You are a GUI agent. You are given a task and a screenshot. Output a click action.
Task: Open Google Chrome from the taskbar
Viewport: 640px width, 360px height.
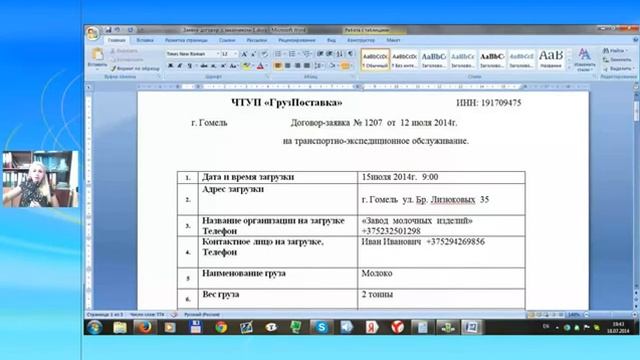pos(221,327)
